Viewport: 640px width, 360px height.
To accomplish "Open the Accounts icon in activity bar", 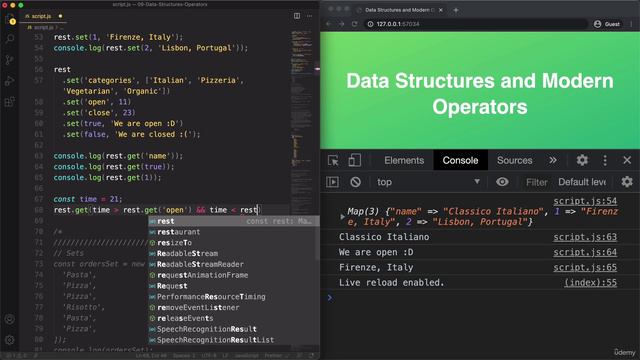I will click(10, 319).
